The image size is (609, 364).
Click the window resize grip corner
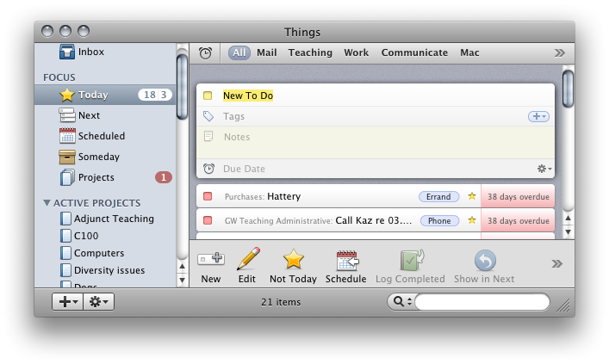click(563, 305)
